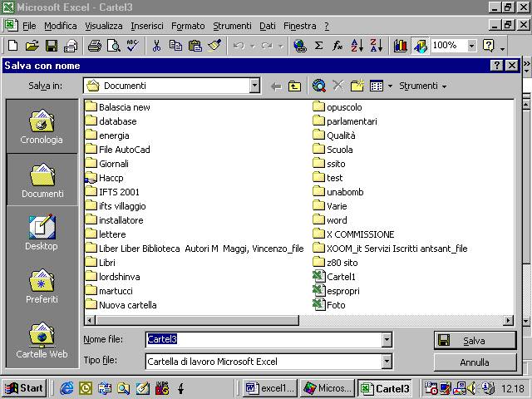Click the Search the Web icon in dialog
Image resolution: width=532 pixels, height=399 pixels.
click(319, 86)
